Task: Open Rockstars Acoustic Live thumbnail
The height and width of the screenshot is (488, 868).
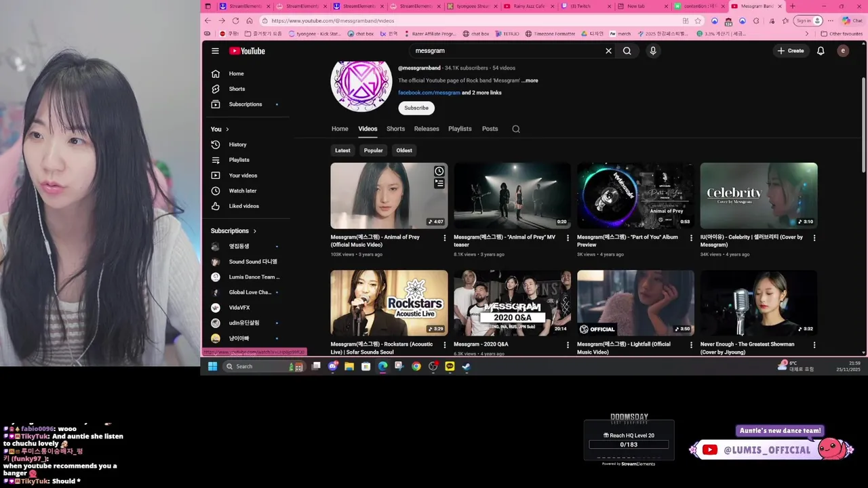Action: tap(389, 303)
